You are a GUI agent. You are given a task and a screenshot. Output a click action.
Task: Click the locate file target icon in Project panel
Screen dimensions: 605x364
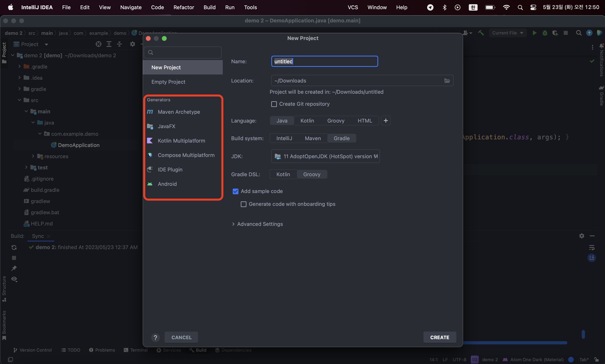coord(98,44)
